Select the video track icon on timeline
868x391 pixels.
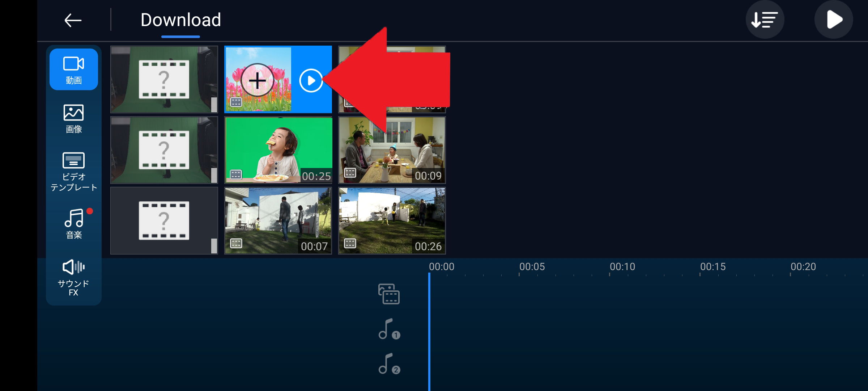tap(389, 294)
